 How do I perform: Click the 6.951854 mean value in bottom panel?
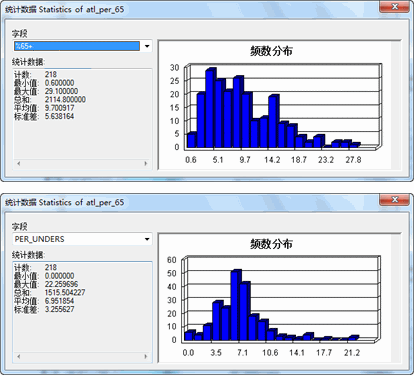click(x=59, y=301)
